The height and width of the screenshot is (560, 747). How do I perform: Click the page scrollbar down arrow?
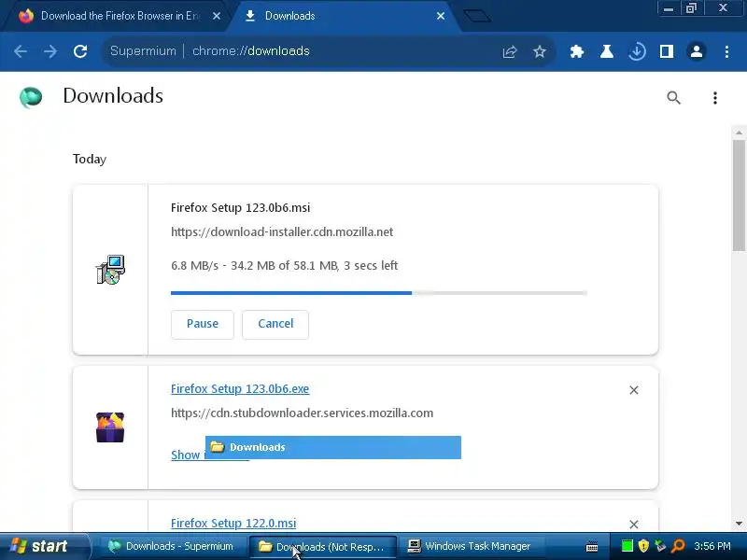739,523
